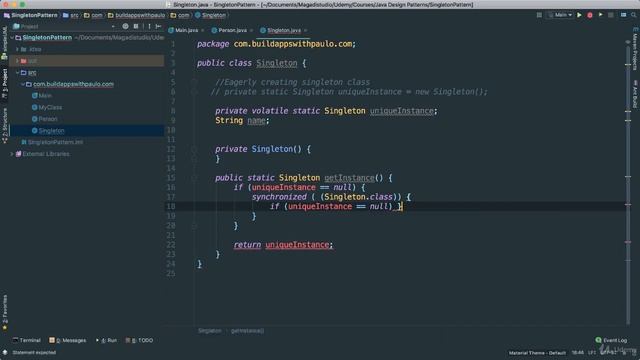Toggle the simpleUML side tab

pos(4,43)
